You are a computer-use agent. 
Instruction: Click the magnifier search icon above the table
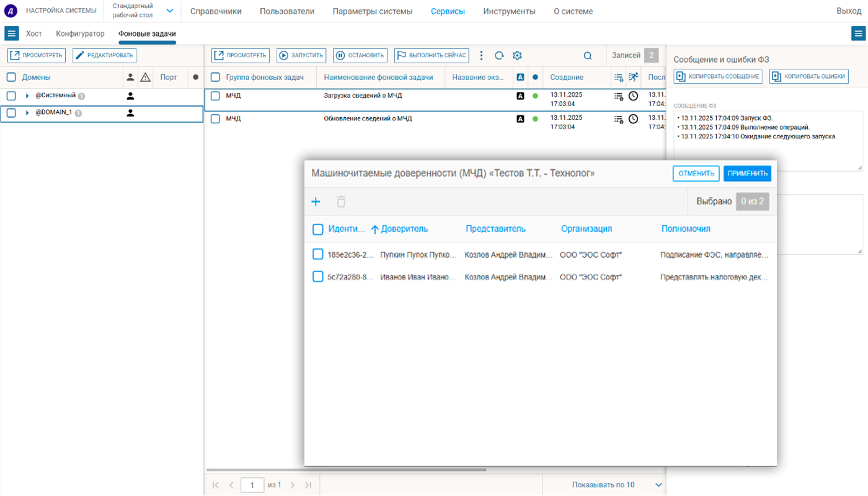[588, 56]
